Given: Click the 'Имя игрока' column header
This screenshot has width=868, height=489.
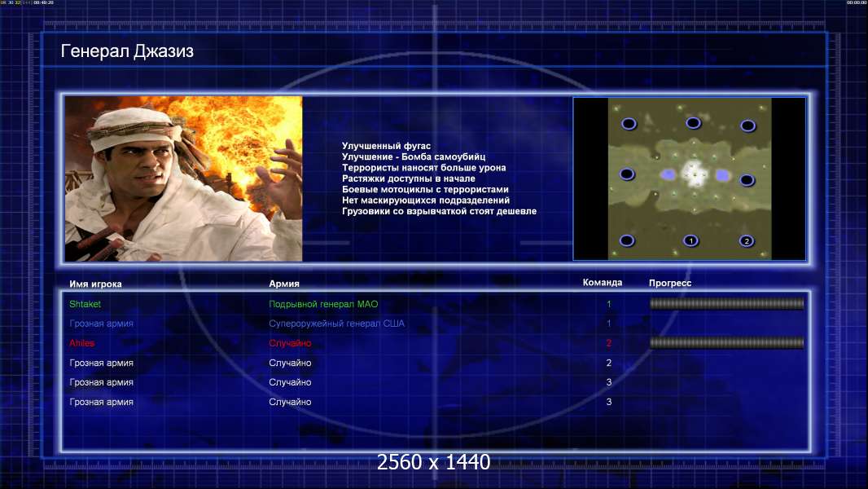Looking at the screenshot, I should [x=95, y=284].
